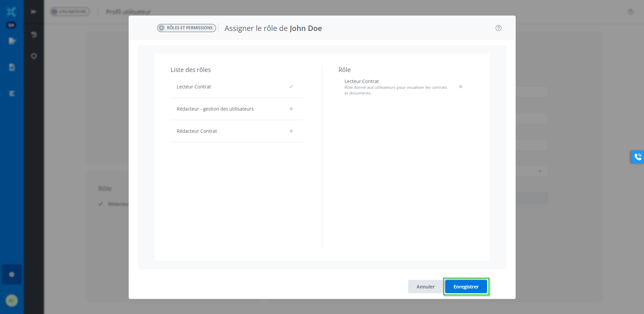The image size is (644, 314).
Task: Click the Utilisateurs breadcrumb badge
Action: click(70, 12)
